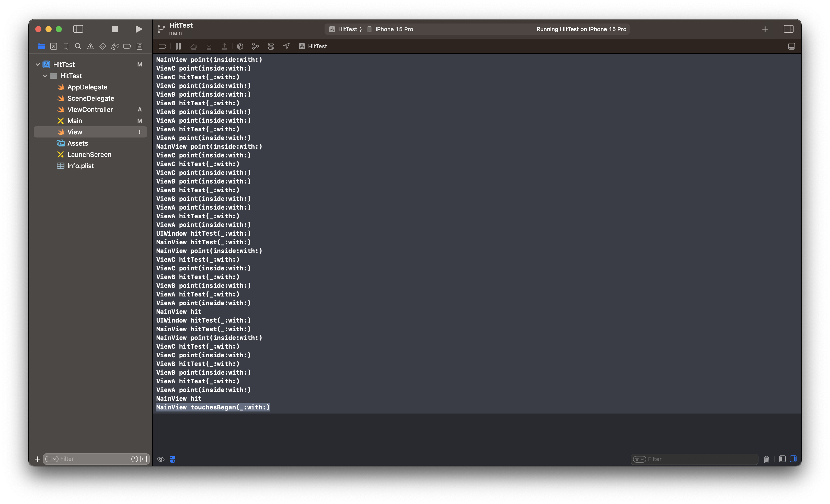The image size is (830, 504).
Task: Open the Report navigator
Action: click(x=140, y=46)
